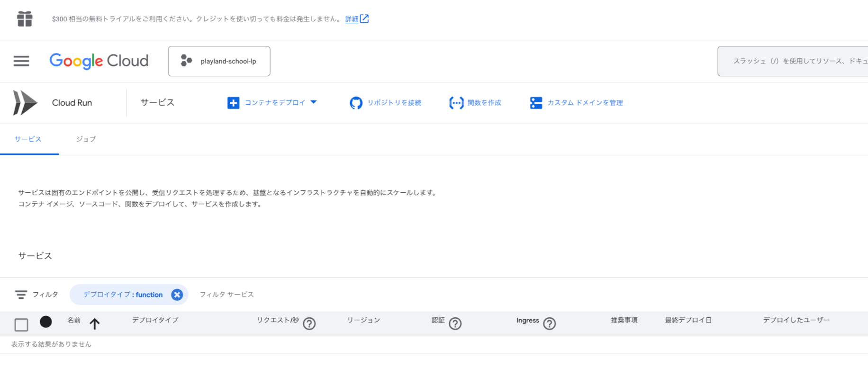Click カスタム ドメインを管理 button

(x=585, y=103)
